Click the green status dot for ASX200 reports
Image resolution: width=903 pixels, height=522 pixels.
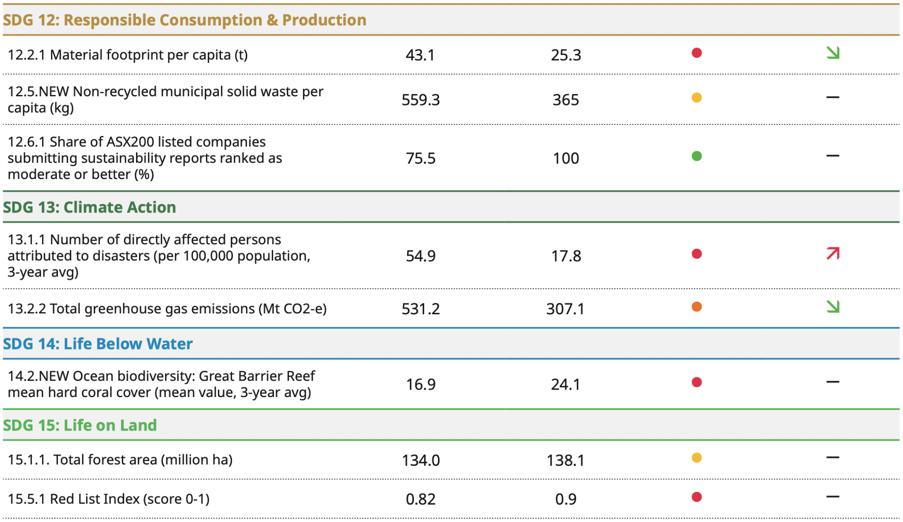click(697, 156)
